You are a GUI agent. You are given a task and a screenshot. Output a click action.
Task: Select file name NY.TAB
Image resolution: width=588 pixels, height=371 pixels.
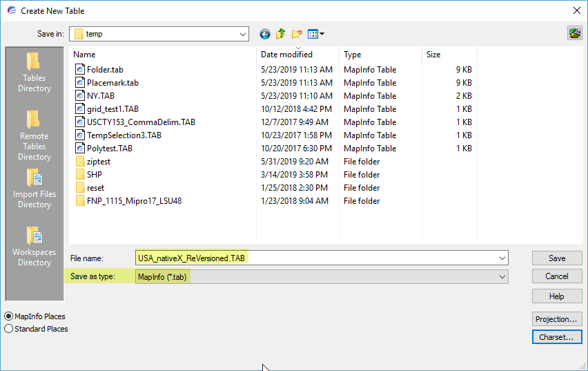(x=101, y=96)
